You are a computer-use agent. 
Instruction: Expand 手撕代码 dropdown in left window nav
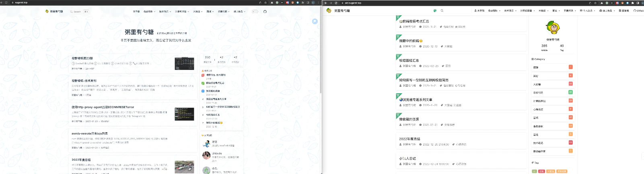pos(224,12)
